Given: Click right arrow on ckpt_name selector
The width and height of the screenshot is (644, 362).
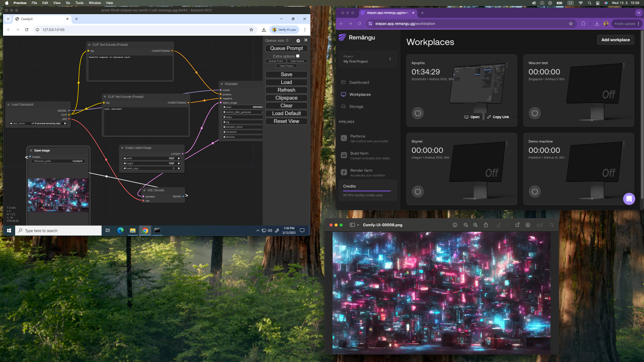Looking at the screenshot, I should (x=65, y=123).
